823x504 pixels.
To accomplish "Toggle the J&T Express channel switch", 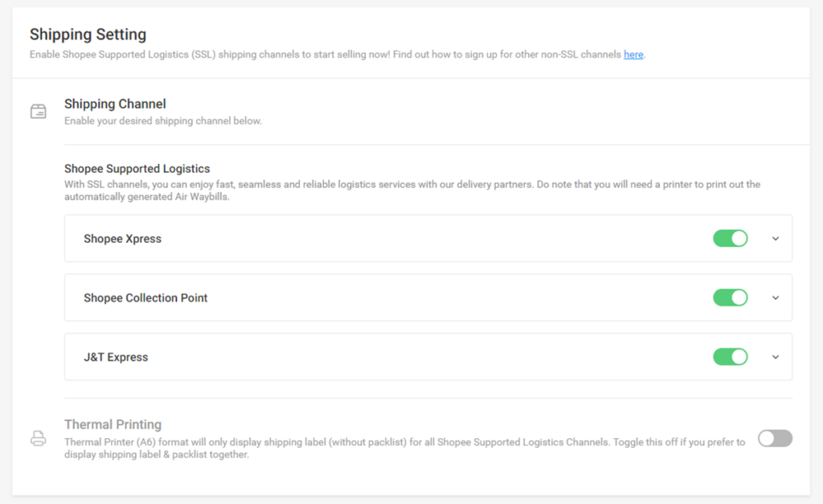I will (730, 356).
